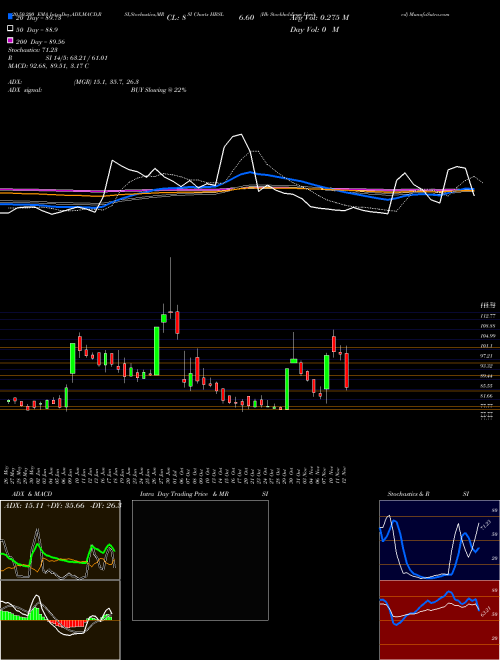Click the MACD values line '92.68, 89.51'
This screenshot has width=500, height=660.
(x=48, y=66)
